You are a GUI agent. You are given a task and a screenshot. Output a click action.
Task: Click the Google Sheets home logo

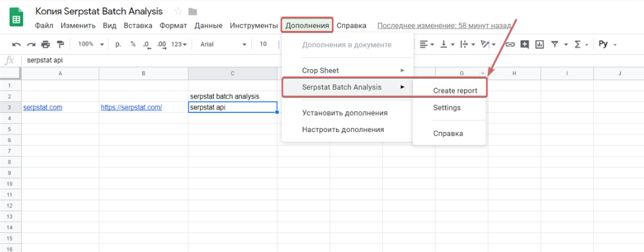17,19
